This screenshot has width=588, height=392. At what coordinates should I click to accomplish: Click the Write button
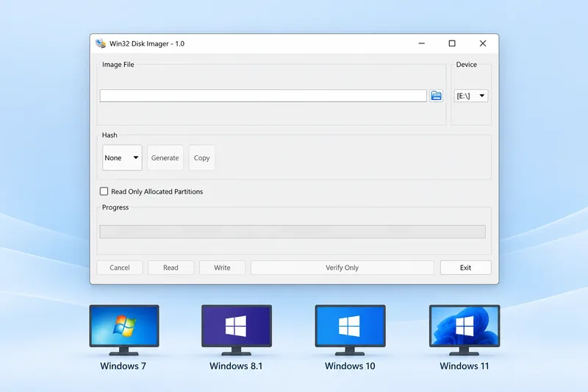[x=222, y=268]
